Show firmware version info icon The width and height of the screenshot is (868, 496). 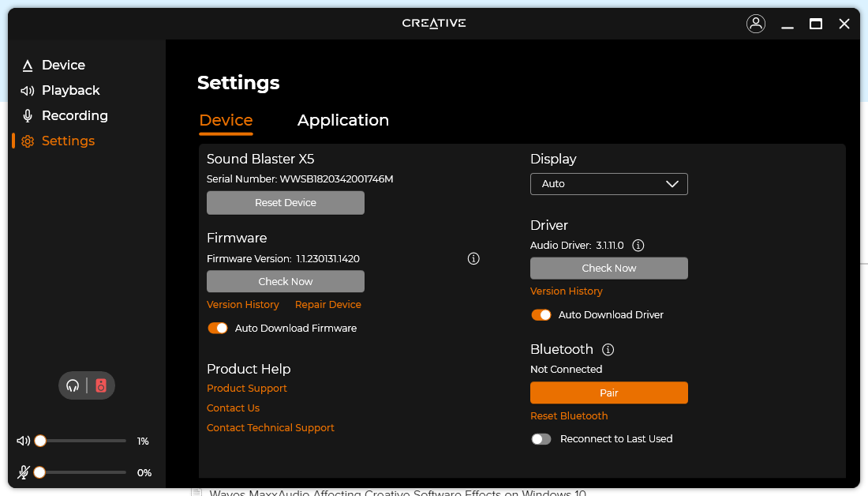click(473, 259)
